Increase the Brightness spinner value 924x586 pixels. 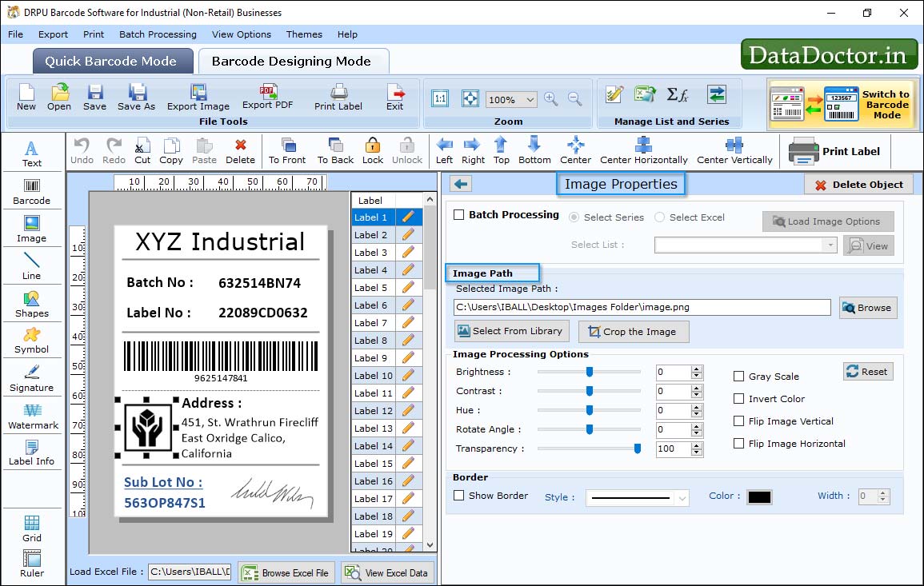pos(697,369)
